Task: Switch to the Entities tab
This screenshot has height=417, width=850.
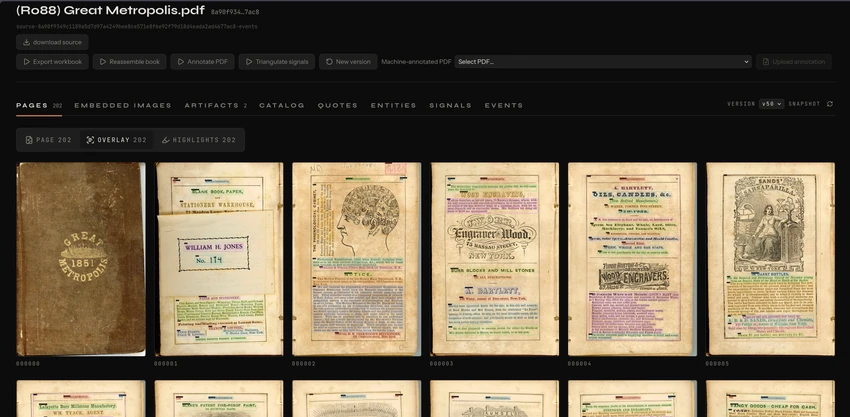Action: pyautogui.click(x=394, y=105)
